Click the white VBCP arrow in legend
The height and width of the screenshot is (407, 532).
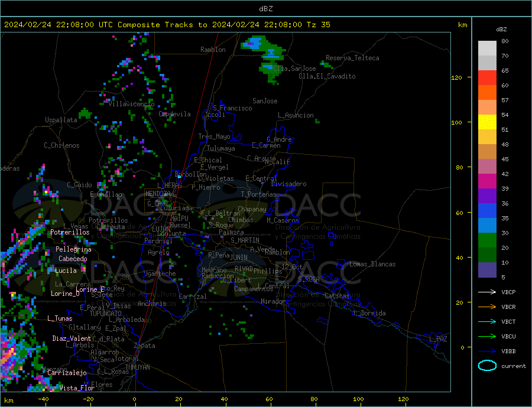coord(487,292)
